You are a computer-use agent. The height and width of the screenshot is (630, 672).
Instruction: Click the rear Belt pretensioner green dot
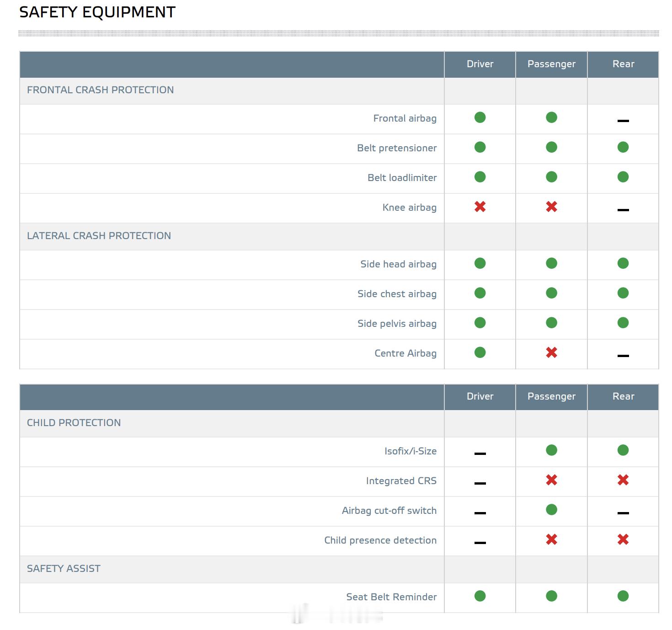(623, 147)
